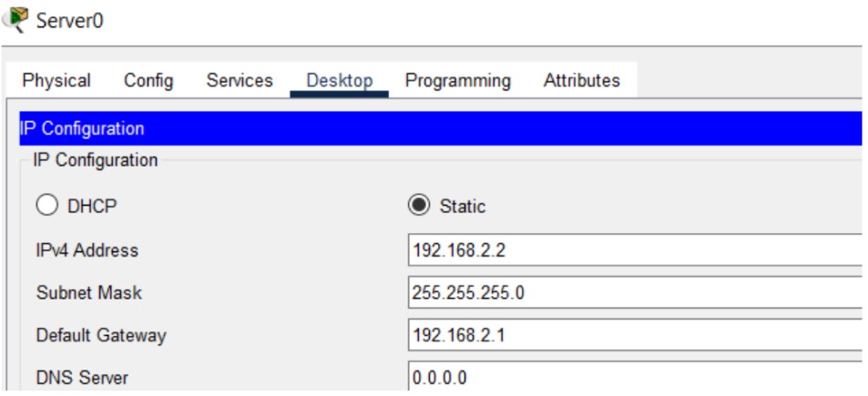868x396 pixels.
Task: Click the DNS Server field showing 0.0.0.0
Action: [635, 377]
